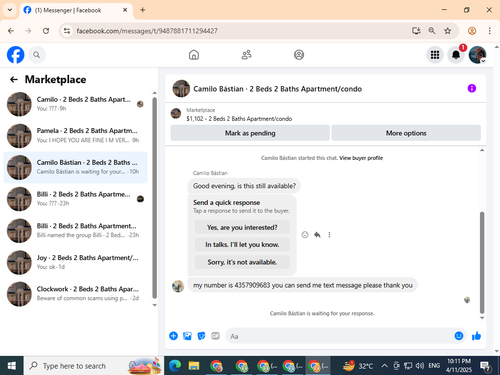Open Billi chat with 'You: ???' preview
The image size is (500, 375).
click(x=75, y=199)
